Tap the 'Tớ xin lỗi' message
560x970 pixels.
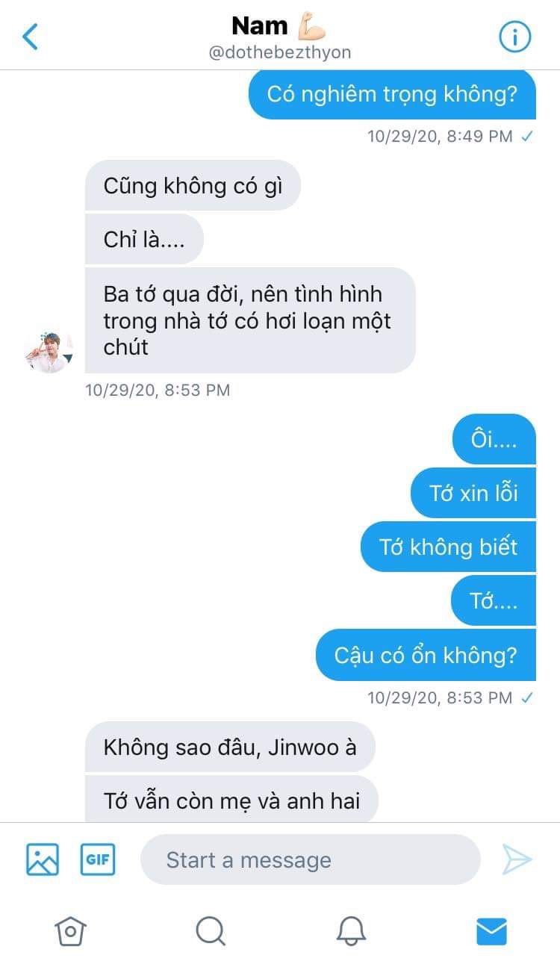[x=473, y=493]
